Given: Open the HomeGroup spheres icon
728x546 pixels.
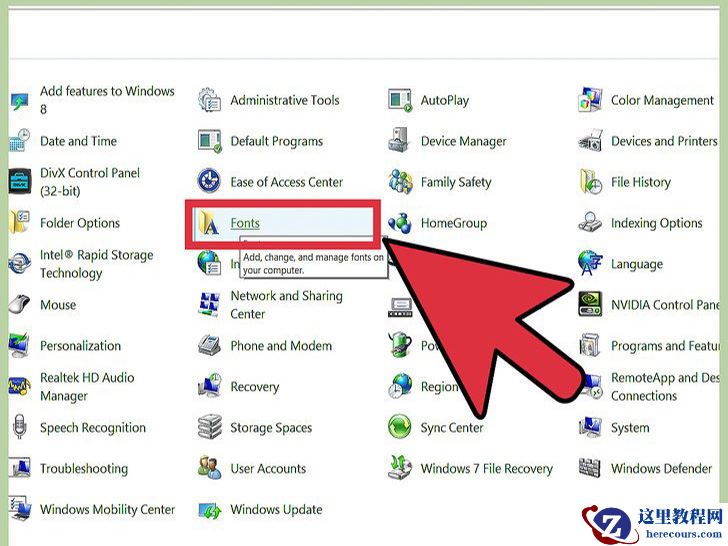Looking at the screenshot, I should [400, 223].
